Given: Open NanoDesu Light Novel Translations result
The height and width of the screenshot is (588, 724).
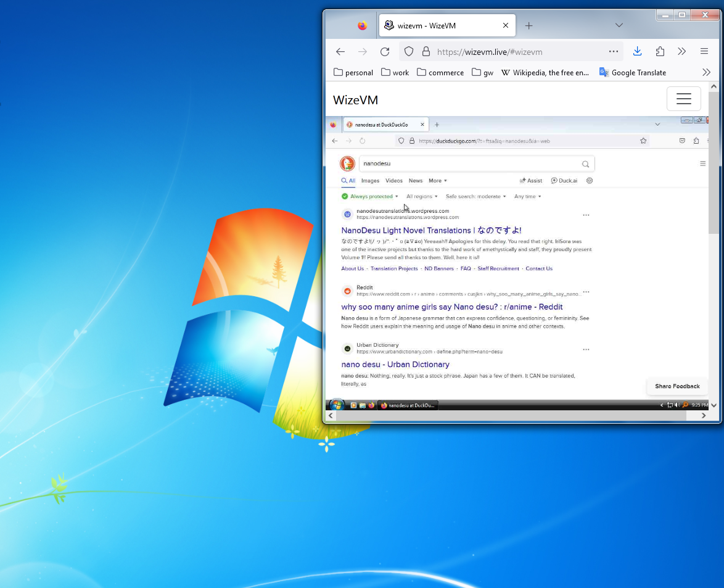Looking at the screenshot, I should (x=431, y=230).
